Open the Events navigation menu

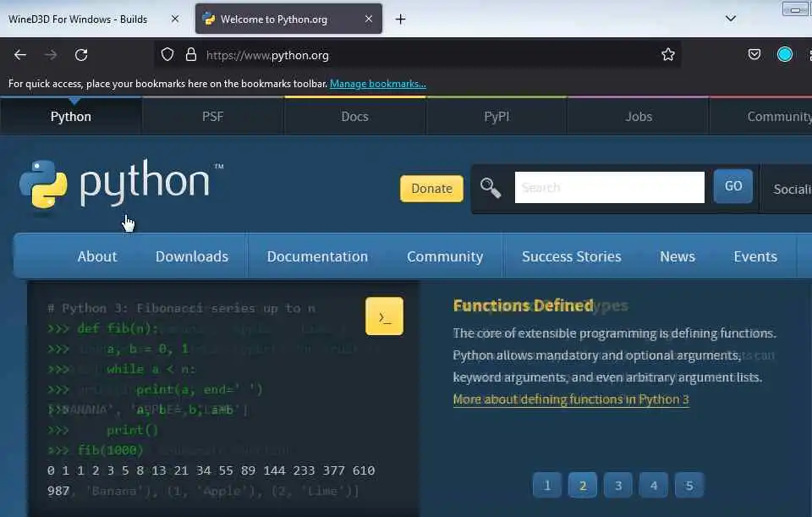click(x=755, y=256)
